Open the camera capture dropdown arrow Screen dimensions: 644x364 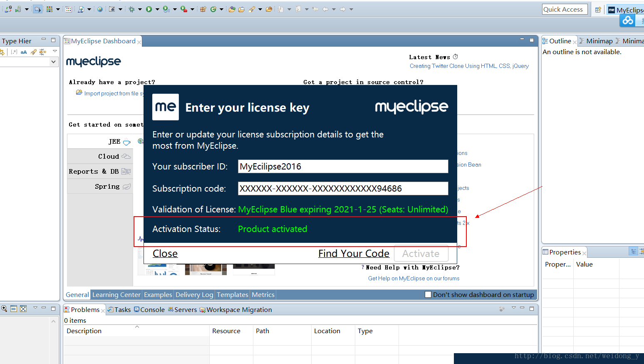point(121,9)
